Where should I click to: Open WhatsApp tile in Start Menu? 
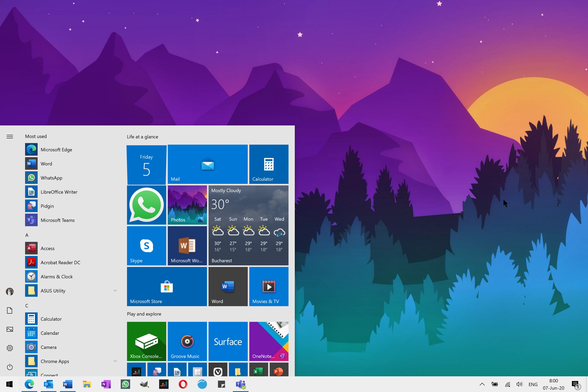pyautogui.click(x=146, y=204)
